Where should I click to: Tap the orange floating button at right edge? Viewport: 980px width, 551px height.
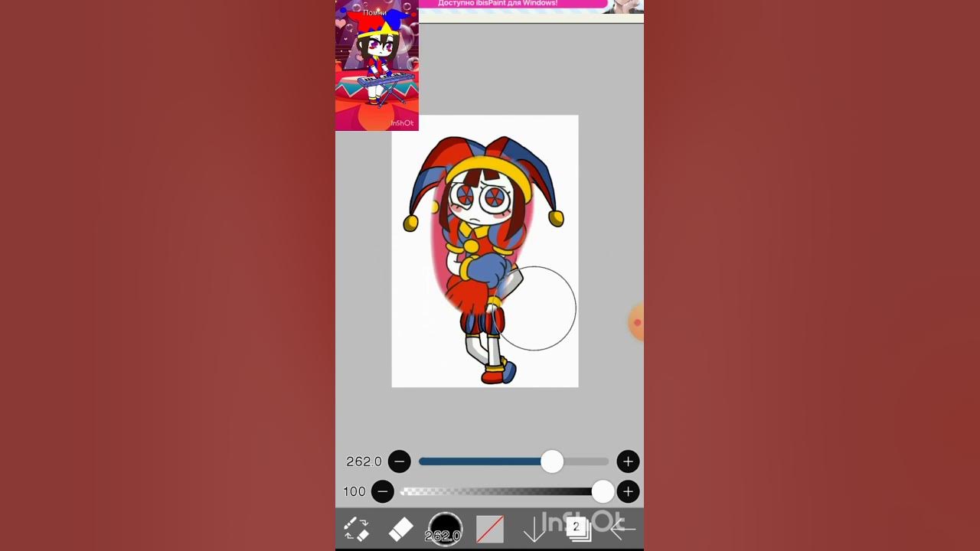tap(636, 322)
